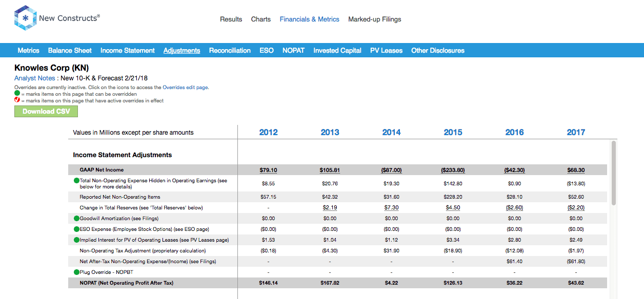Click the 2014 column header
Viewport: 644px width, 299px height.
(391, 132)
